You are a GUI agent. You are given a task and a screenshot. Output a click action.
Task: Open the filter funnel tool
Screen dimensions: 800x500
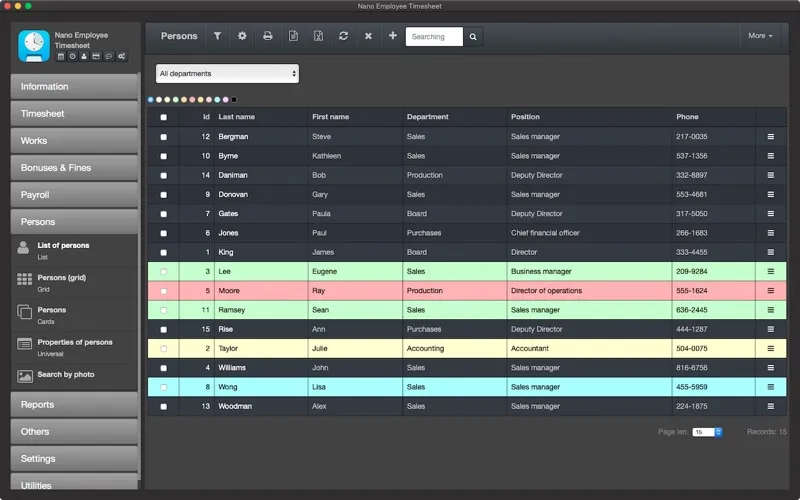(217, 36)
